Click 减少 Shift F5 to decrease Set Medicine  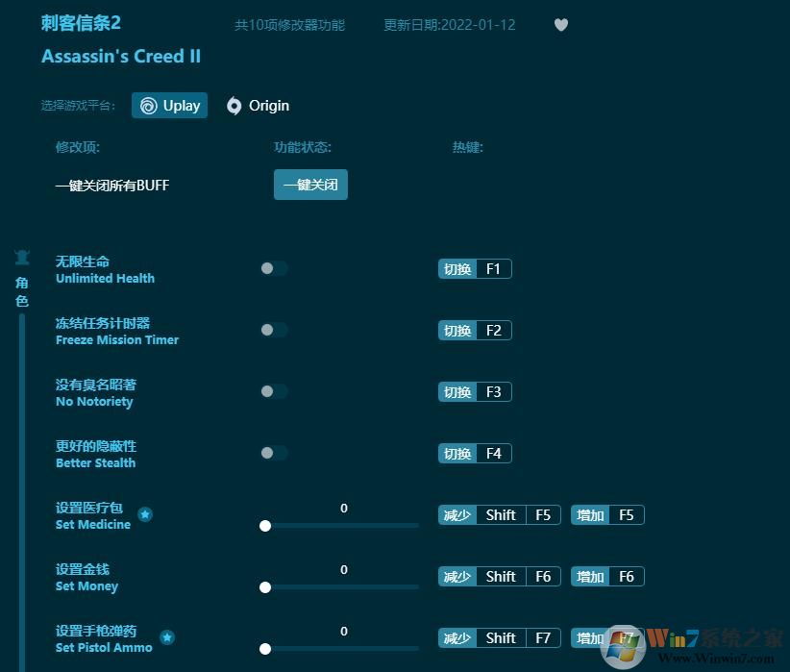(499, 514)
